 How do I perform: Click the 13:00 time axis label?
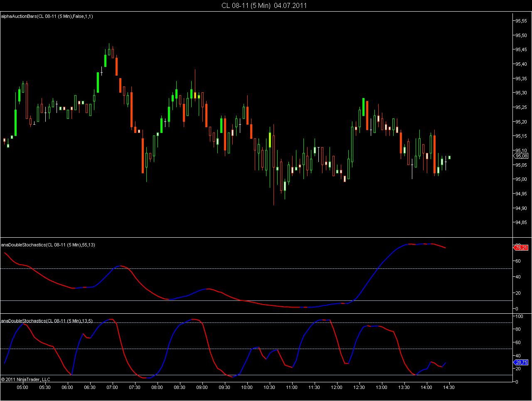point(382,387)
